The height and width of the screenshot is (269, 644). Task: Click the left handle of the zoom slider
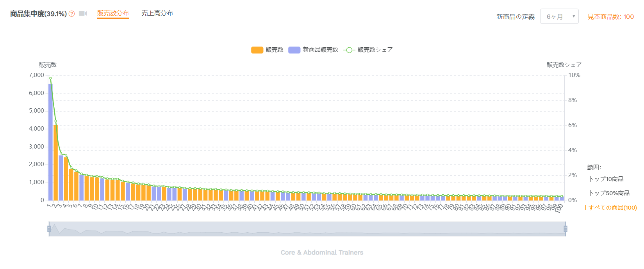coord(49,229)
